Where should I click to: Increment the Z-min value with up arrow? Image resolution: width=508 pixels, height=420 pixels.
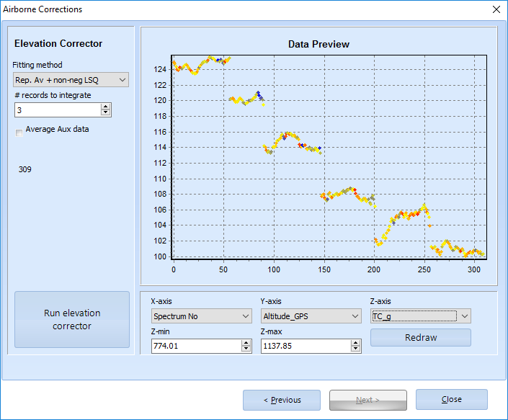tap(246, 343)
